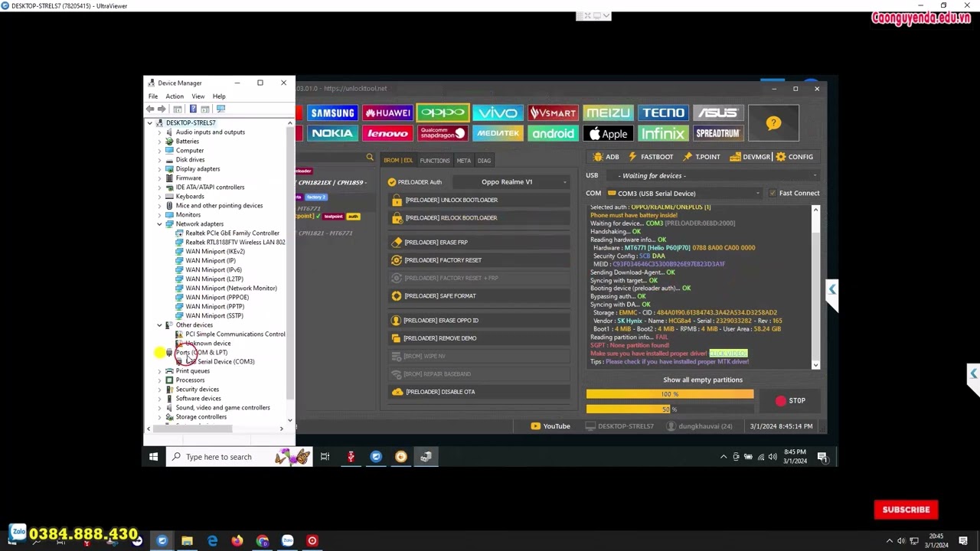The image size is (980, 551).
Task: Select the ASUS brand logo
Action: 718,113
